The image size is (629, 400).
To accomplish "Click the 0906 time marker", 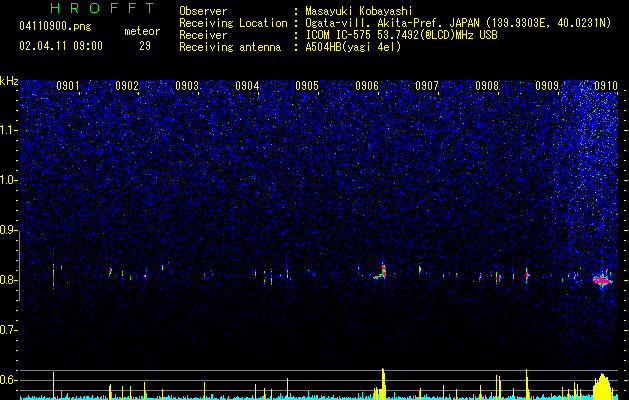I will 367,85.
